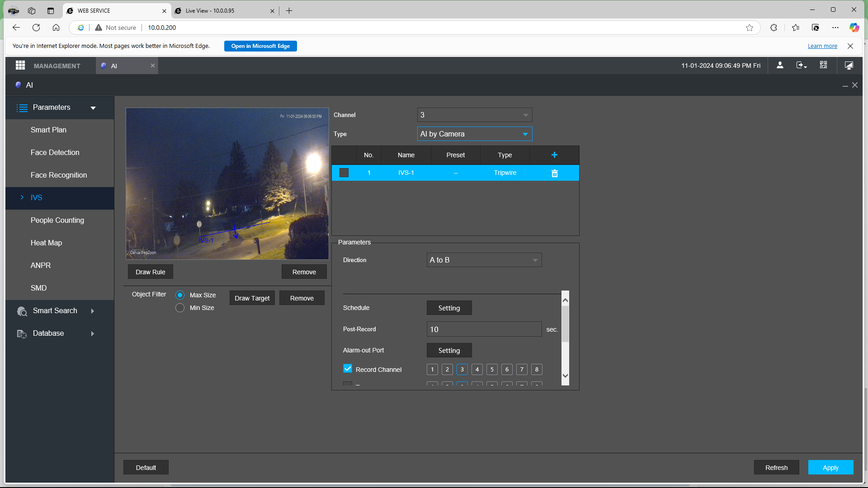Click the parameters scrollbar down arrow
Image resolution: width=868 pixels, height=488 pixels.
pyautogui.click(x=565, y=376)
